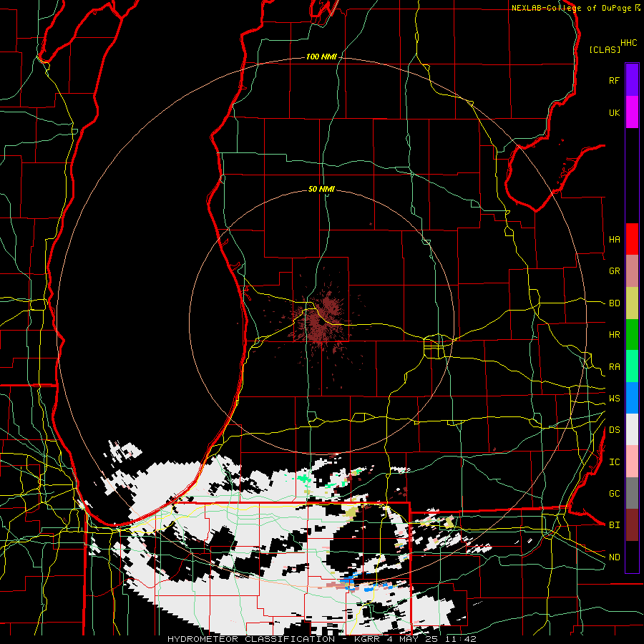Select the DS white legend swatch
The width and height of the screenshot is (644, 644).
(x=632, y=429)
